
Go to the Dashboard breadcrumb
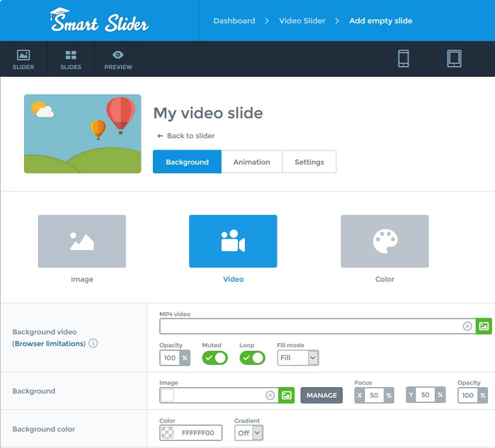[234, 21]
